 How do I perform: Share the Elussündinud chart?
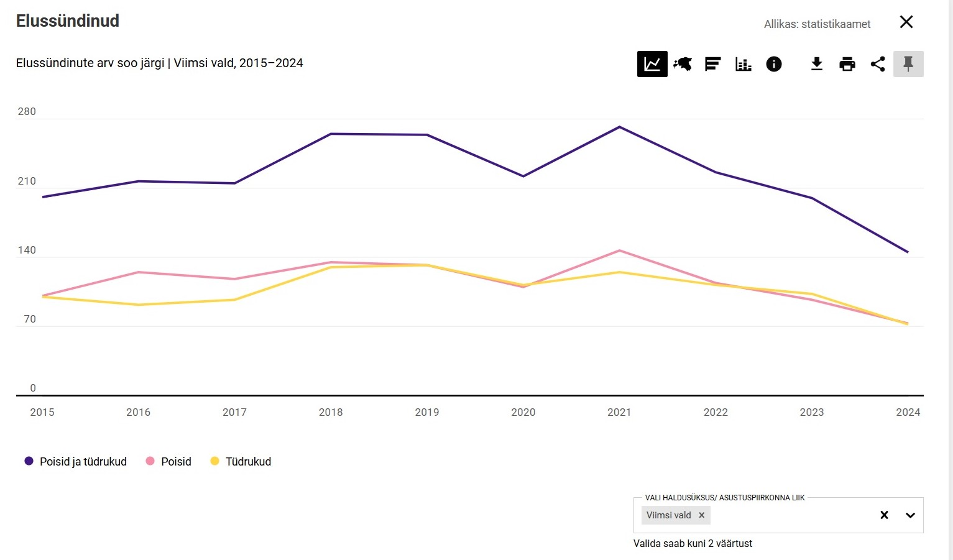click(x=878, y=64)
